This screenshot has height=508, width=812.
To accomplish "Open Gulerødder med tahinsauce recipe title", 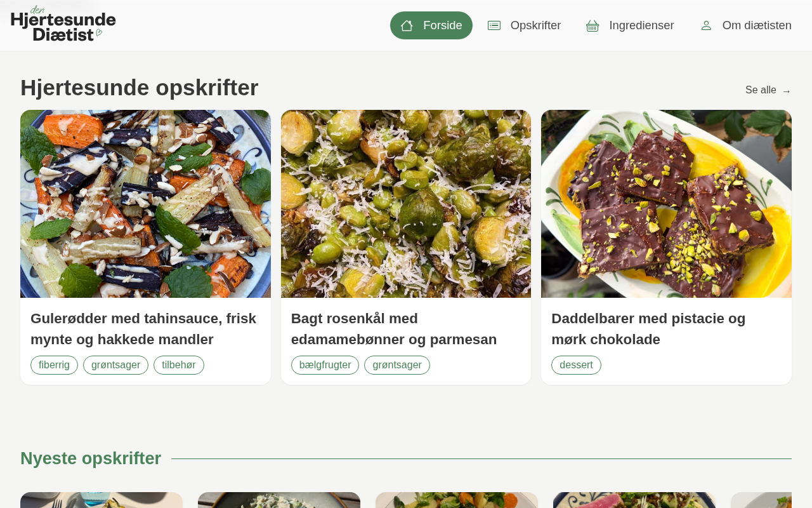I will [x=143, y=329].
